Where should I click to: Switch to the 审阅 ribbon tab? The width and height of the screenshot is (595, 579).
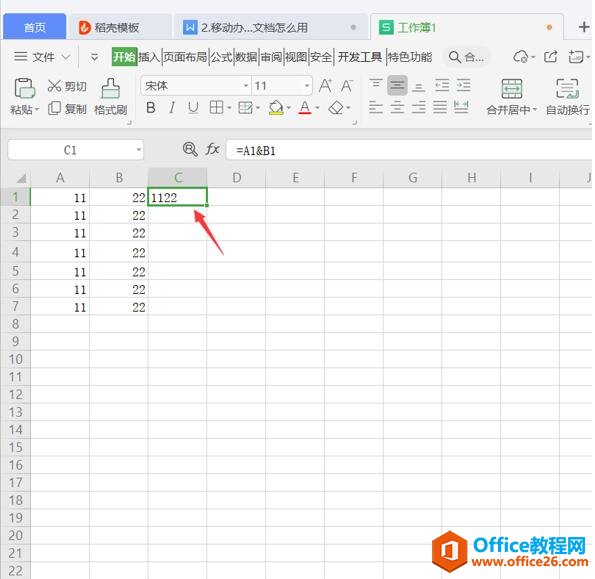[x=271, y=57]
